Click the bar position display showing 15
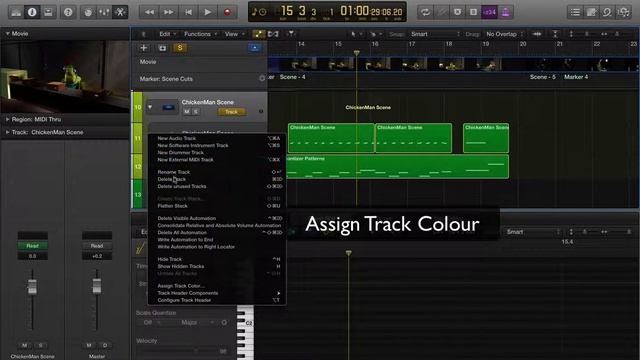This screenshot has height=360, width=640. click(287, 11)
